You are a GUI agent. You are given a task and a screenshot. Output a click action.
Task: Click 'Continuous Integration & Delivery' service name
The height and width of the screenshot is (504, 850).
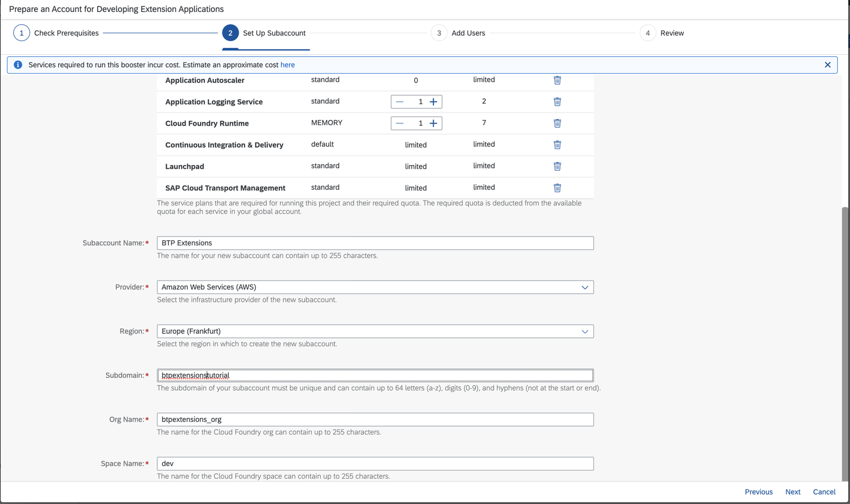click(224, 145)
